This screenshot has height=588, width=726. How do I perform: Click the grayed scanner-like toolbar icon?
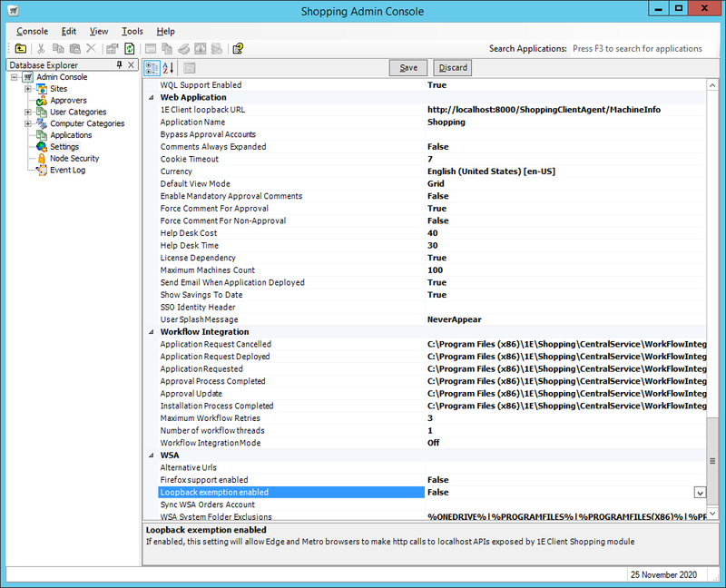(184, 49)
